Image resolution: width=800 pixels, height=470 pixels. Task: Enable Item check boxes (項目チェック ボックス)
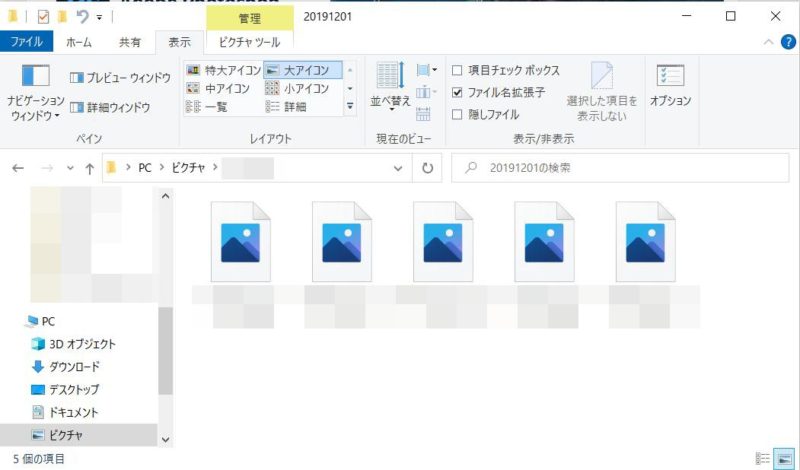click(506, 70)
